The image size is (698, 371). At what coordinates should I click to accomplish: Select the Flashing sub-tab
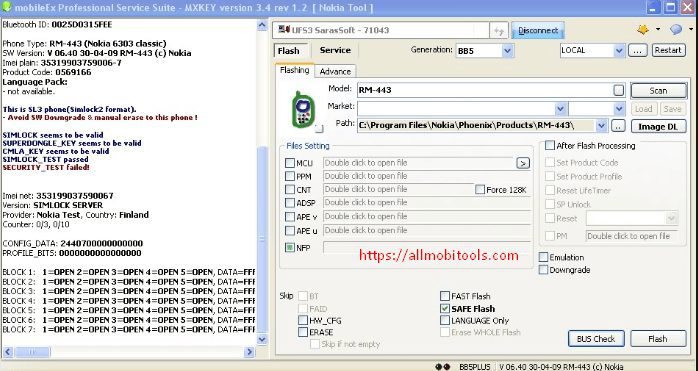294,70
